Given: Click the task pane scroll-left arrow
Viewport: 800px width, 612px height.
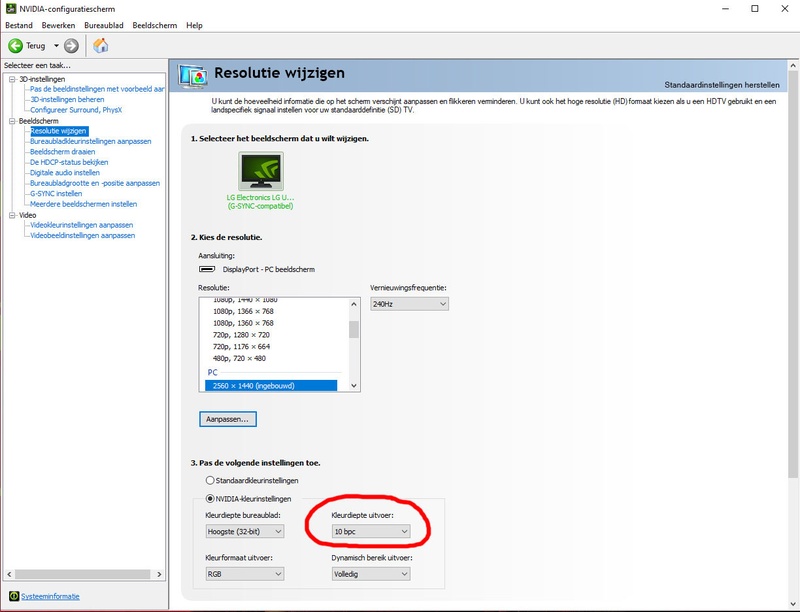Looking at the screenshot, I should coord(9,574).
